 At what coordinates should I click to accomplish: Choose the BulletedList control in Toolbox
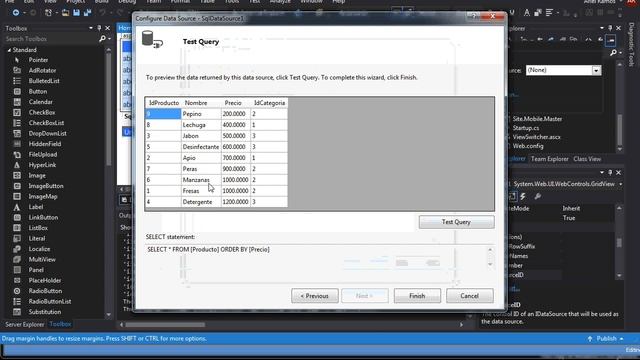pyautogui.click(x=44, y=81)
